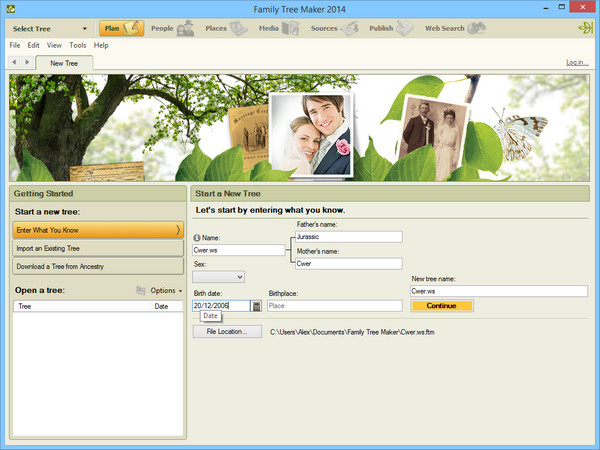This screenshot has height=450, width=600.
Task: Open the Publish workspace
Action: click(391, 28)
